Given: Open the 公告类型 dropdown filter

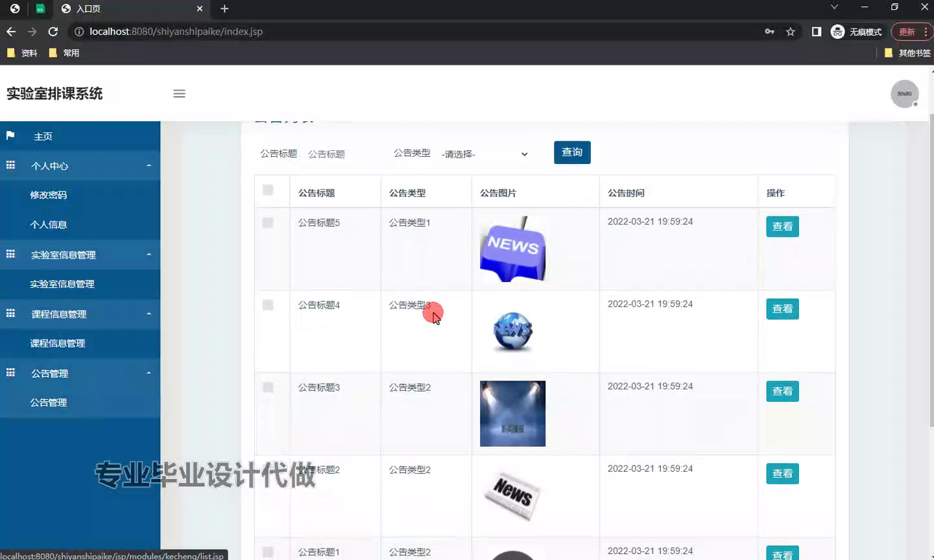Looking at the screenshot, I should click(485, 154).
